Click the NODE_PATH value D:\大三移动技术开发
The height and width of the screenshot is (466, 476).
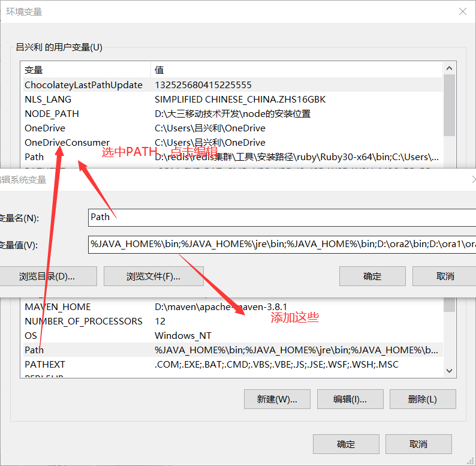(x=233, y=113)
